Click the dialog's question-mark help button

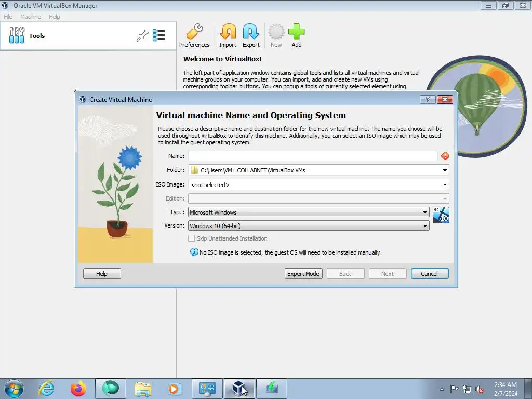[x=428, y=99]
